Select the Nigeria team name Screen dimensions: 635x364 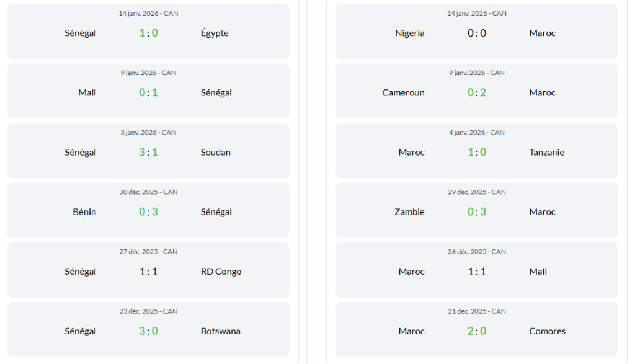click(x=410, y=33)
